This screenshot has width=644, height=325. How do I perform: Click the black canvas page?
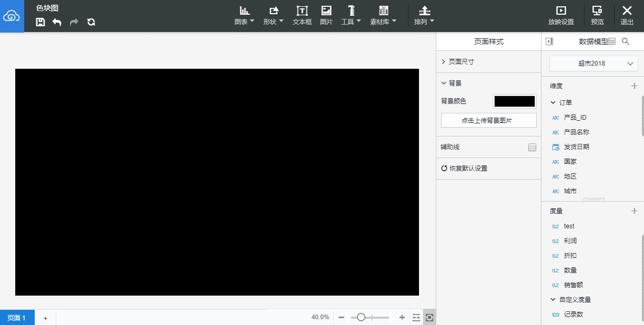tap(217, 182)
